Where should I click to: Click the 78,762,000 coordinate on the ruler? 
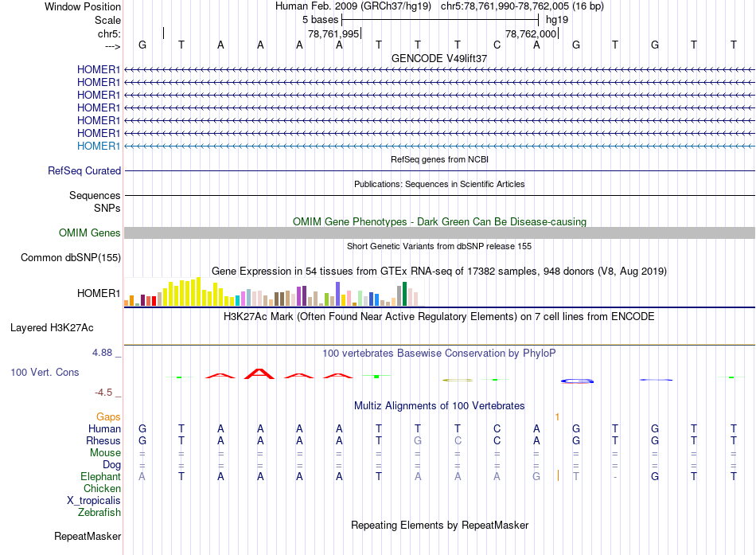531,33
